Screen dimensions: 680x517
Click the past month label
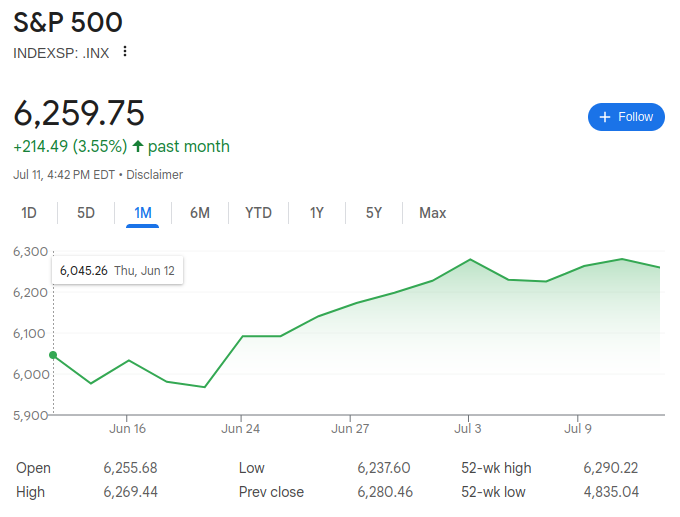(x=189, y=147)
